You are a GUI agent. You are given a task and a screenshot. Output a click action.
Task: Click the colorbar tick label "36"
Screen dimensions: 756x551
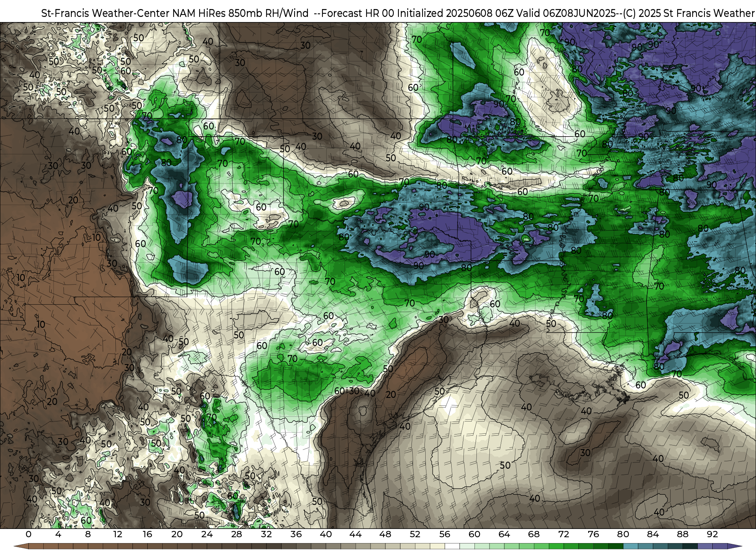tap(296, 534)
